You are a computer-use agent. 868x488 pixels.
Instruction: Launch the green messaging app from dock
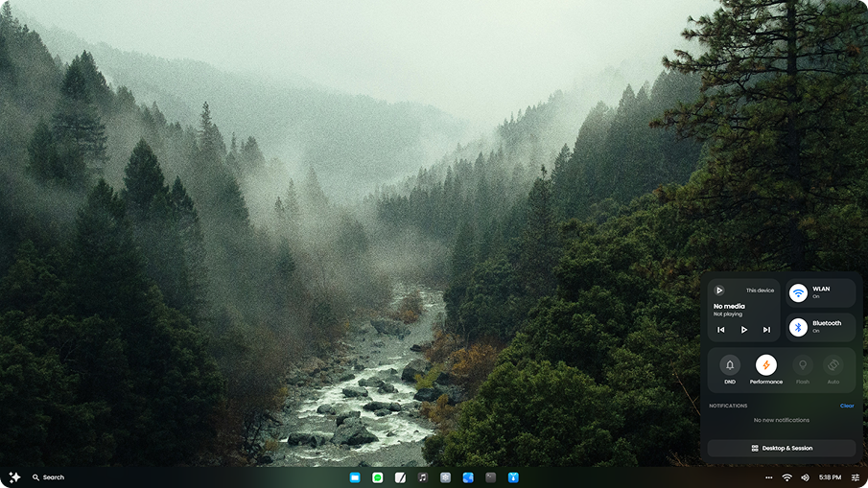pos(378,477)
